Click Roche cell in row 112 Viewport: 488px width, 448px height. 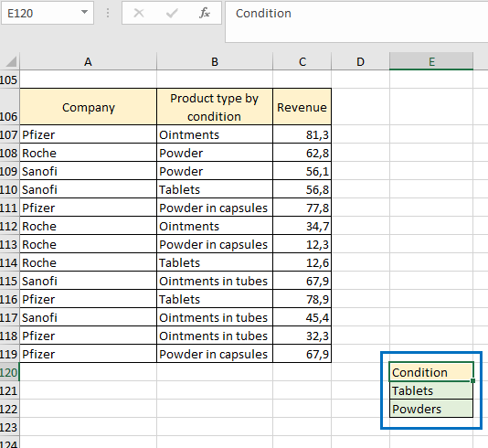click(x=89, y=226)
